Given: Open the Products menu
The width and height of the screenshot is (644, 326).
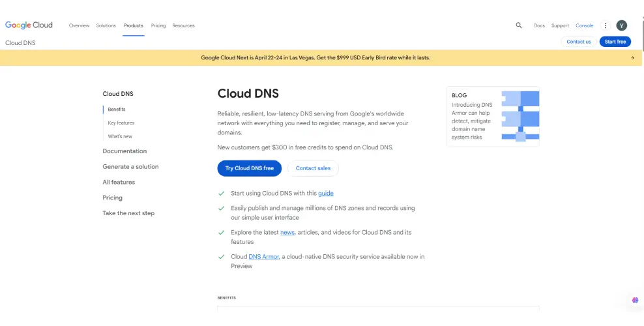Looking at the screenshot, I should [x=134, y=25].
